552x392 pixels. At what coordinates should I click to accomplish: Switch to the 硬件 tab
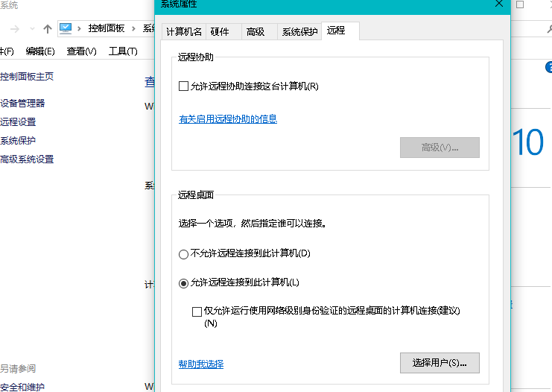220,31
